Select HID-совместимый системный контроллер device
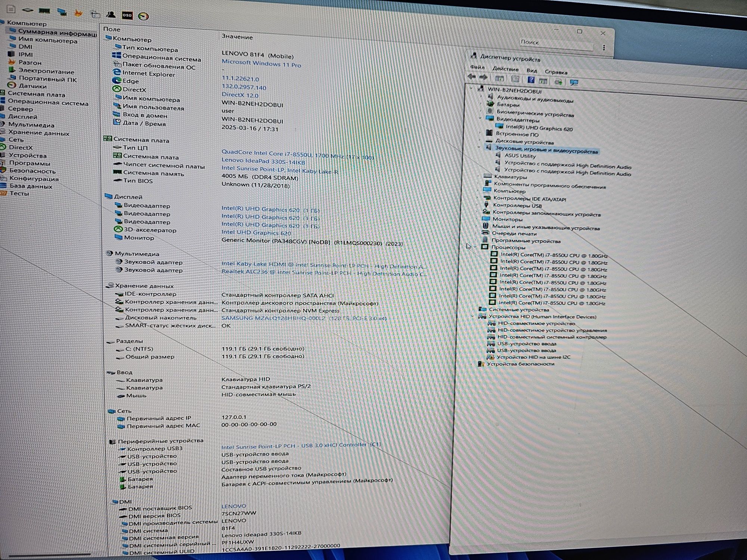This screenshot has width=747, height=560. 552,337
